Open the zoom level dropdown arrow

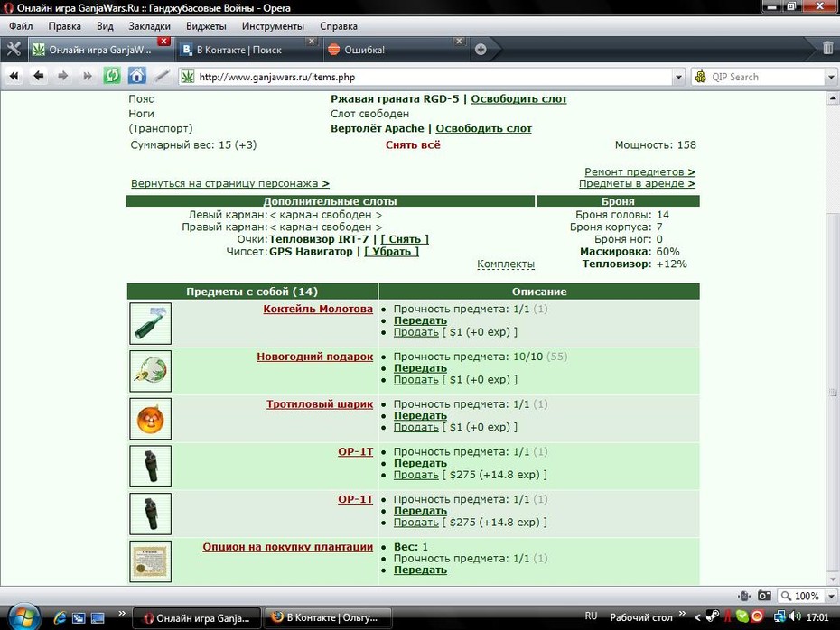tap(831, 596)
